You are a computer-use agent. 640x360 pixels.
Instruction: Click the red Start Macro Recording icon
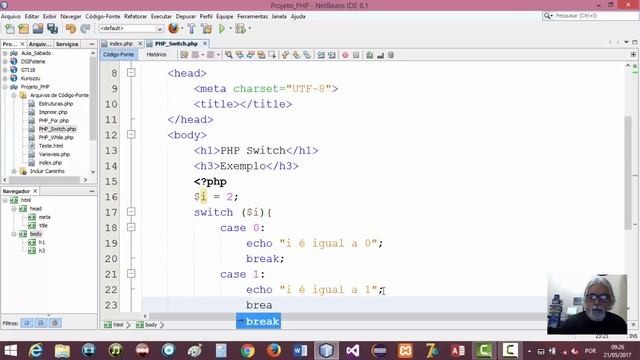pyautogui.click(x=345, y=55)
